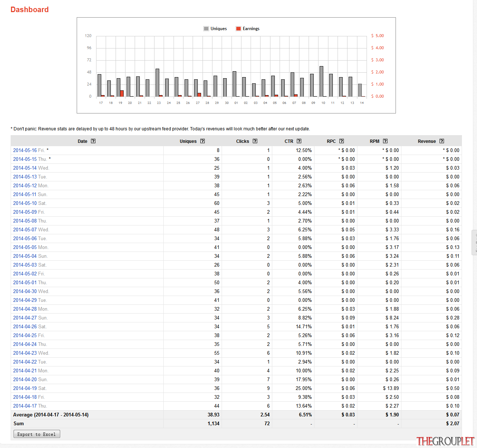Open the 2014-05-01 date link
The image size is (477, 448).
coord(25,282)
